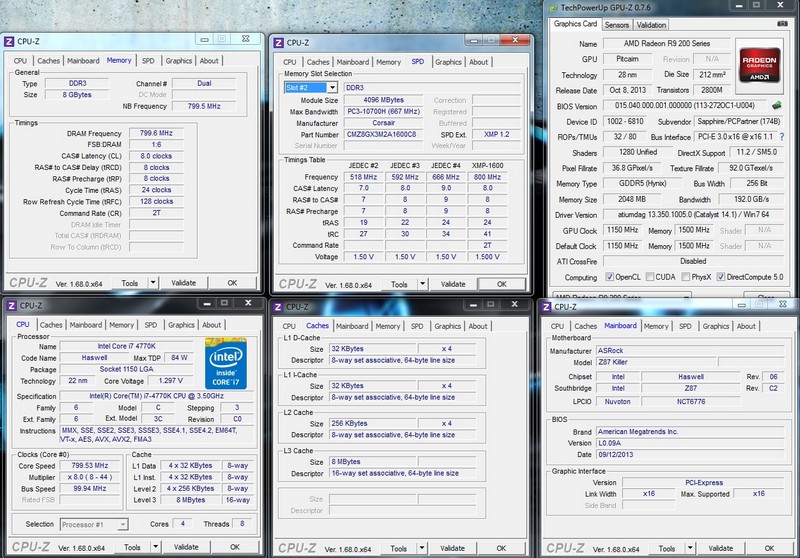Click the BIOS Version string in GPU-Z
800x558 pixels.
684,106
